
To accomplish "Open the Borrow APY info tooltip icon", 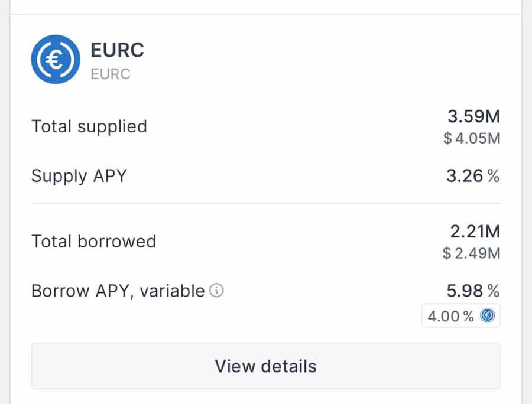I will [218, 291].
